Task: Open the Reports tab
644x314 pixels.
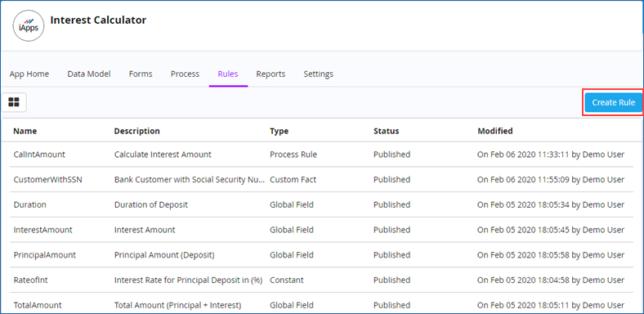Action: (x=271, y=74)
